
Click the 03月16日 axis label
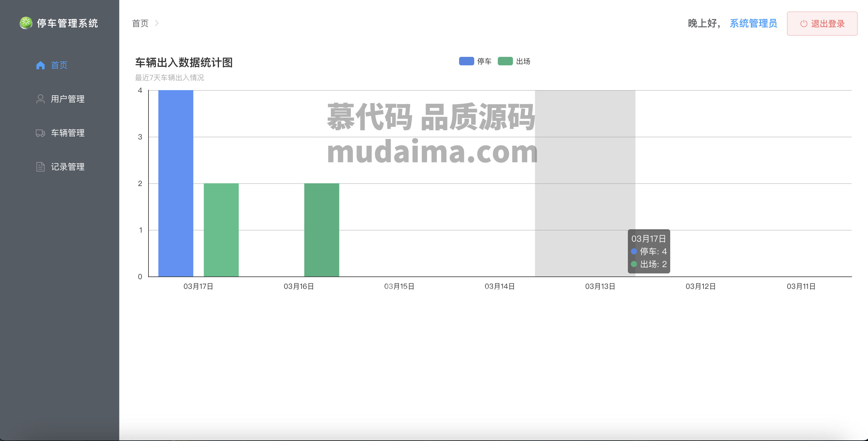(x=299, y=286)
